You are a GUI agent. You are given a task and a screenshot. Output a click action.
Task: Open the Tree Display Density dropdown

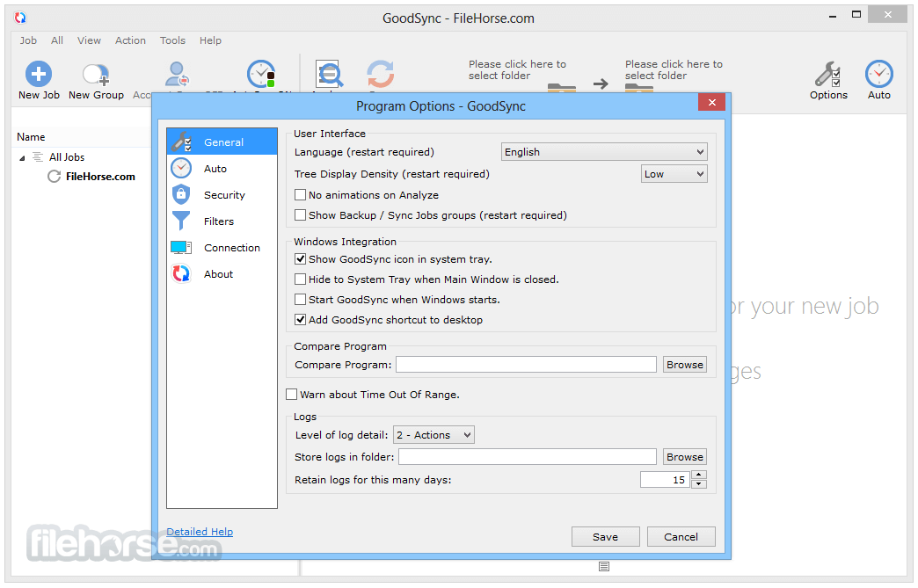pos(674,174)
